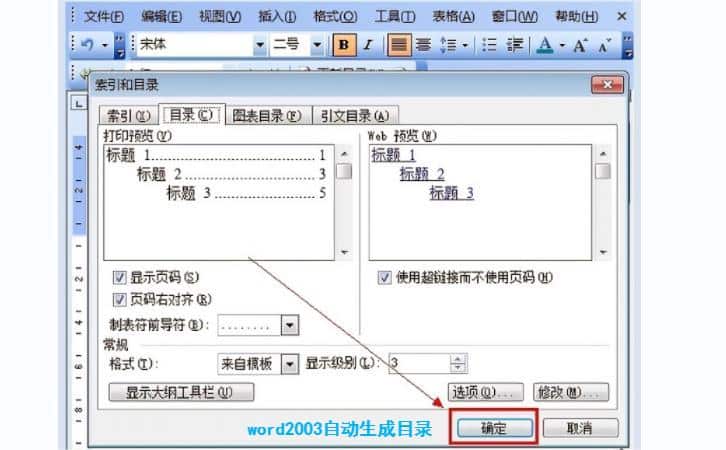The width and height of the screenshot is (726, 450).
Task: Open the font size 二号 dropdown
Action: tap(317, 45)
